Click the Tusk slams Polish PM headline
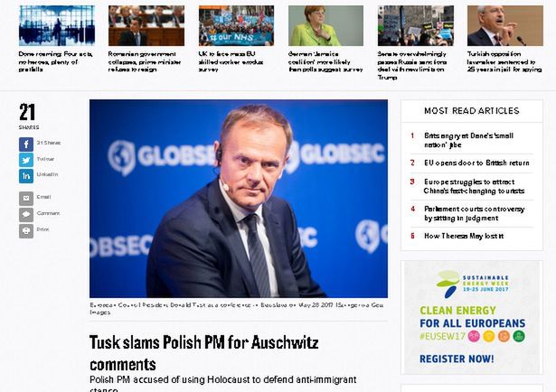The height and width of the screenshot is (392, 556). (204, 353)
